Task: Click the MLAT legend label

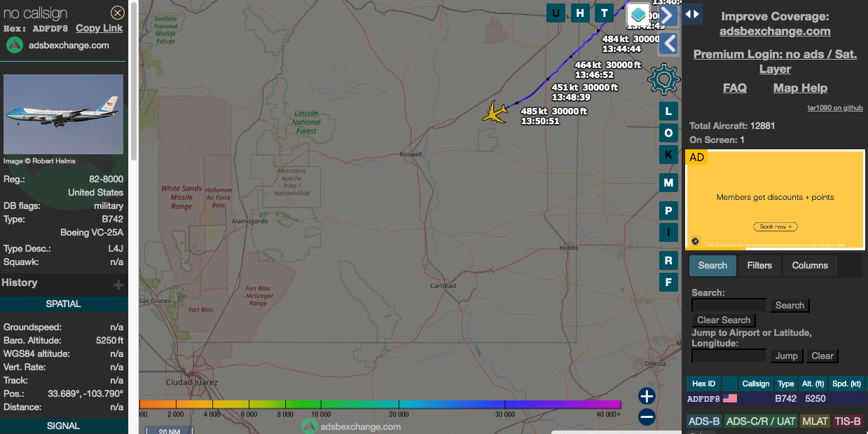Action: point(815,421)
